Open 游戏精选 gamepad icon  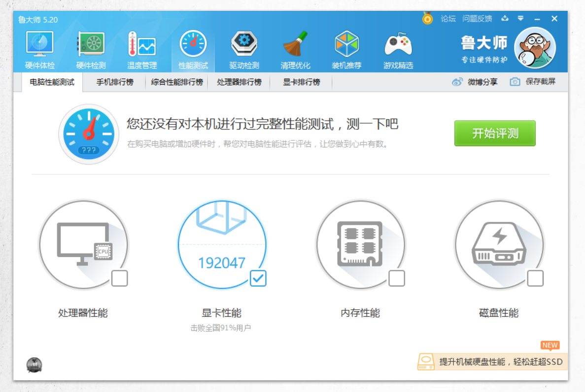[398, 45]
